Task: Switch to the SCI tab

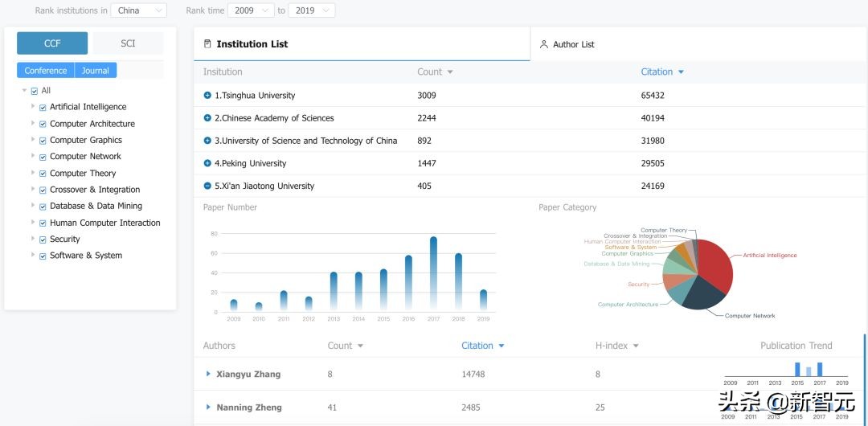Action: (x=128, y=43)
